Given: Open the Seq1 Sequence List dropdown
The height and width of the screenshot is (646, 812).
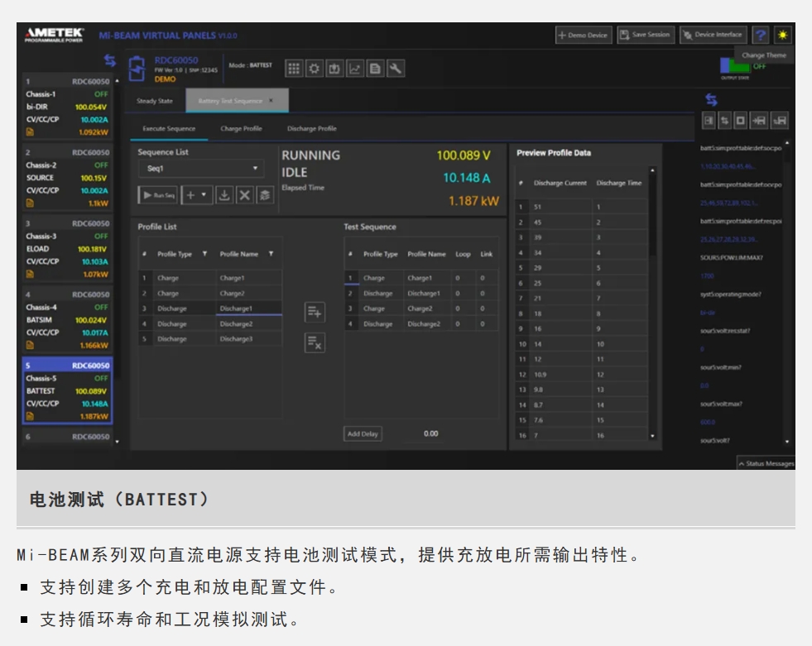Looking at the screenshot, I should [x=199, y=168].
